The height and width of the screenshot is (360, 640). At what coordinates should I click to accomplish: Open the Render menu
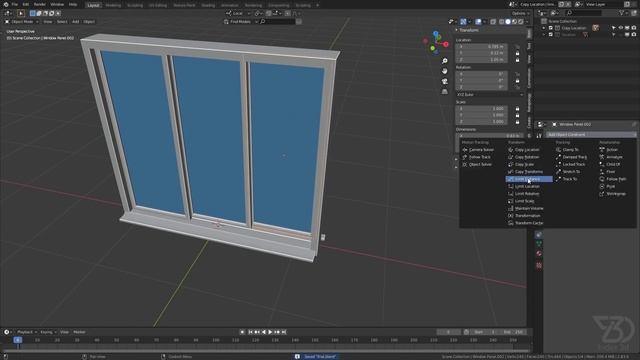[x=40, y=4]
